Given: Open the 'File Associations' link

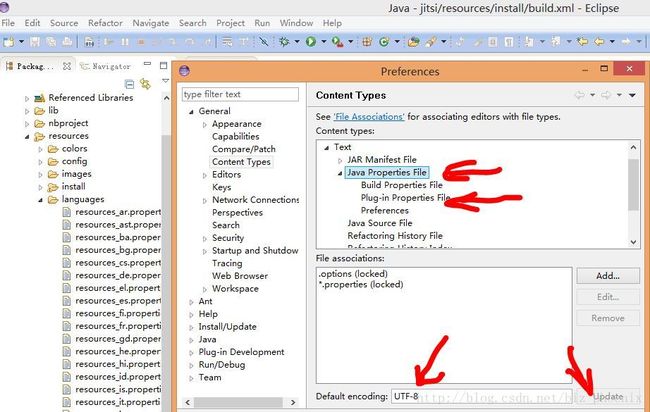Looking at the screenshot, I should (369, 117).
